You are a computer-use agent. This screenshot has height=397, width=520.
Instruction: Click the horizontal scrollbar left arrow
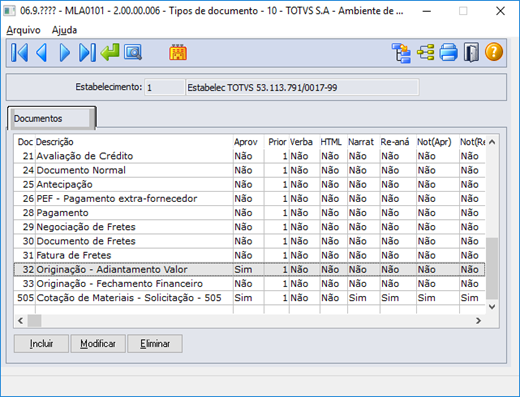21,321
